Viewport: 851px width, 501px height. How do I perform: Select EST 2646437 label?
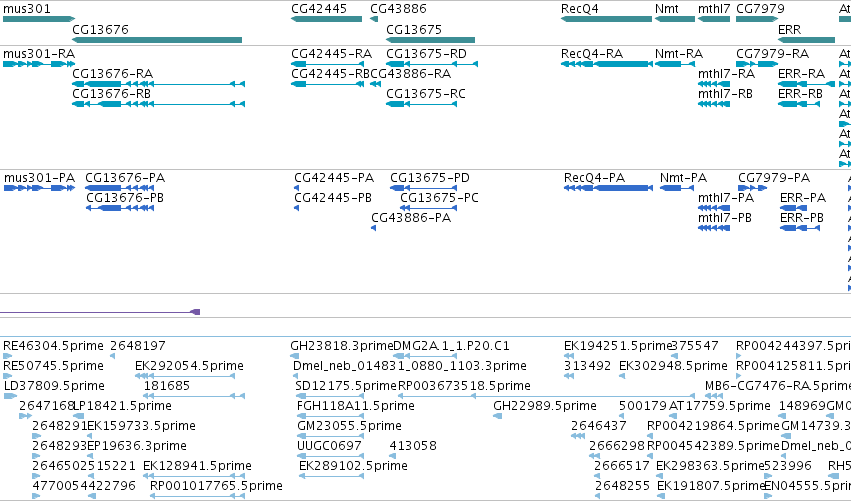599,426
